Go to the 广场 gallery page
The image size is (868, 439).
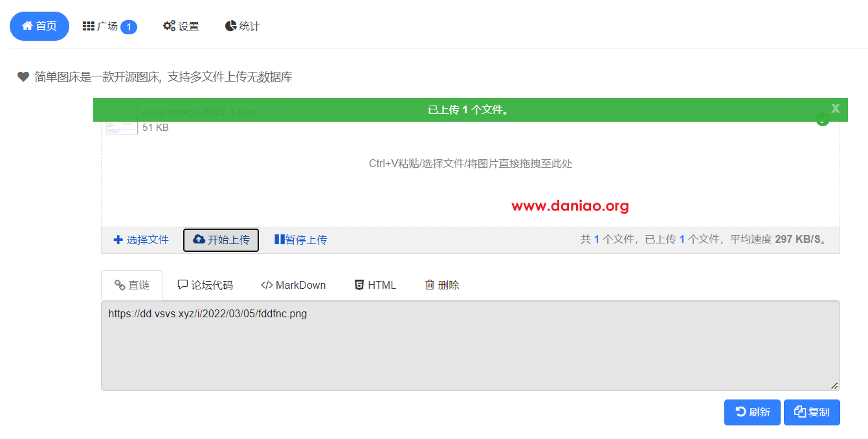coord(109,26)
